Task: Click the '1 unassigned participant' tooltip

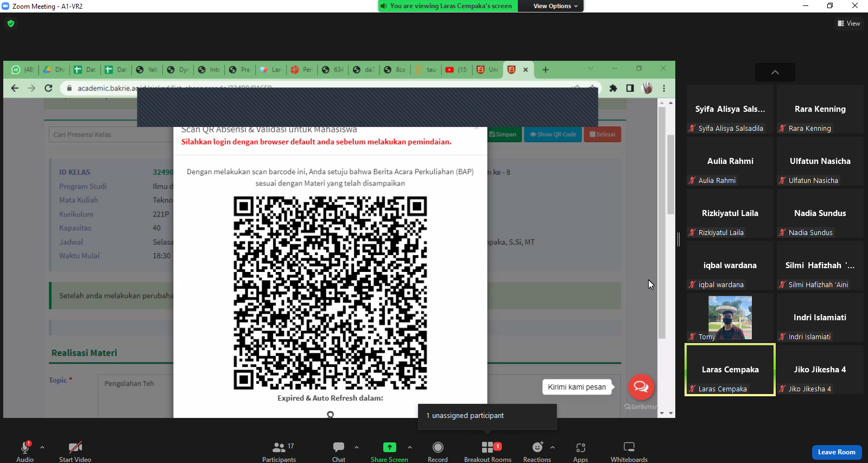Action: (x=487, y=416)
